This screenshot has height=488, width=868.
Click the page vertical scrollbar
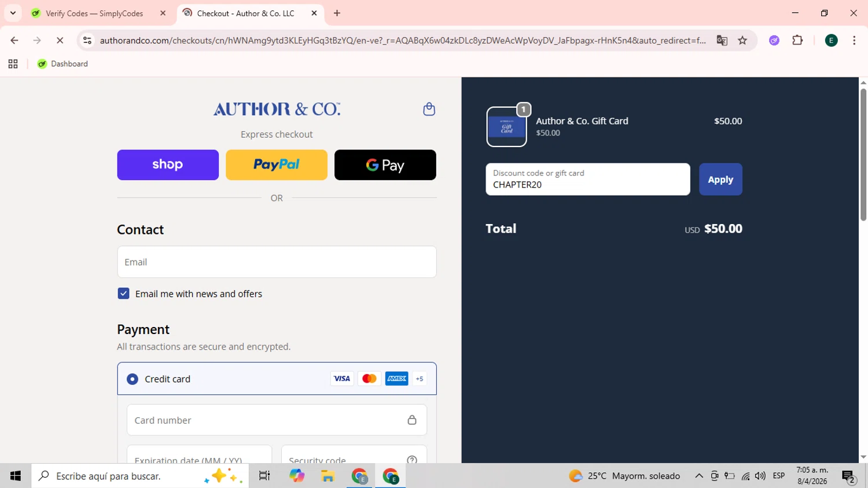863,155
